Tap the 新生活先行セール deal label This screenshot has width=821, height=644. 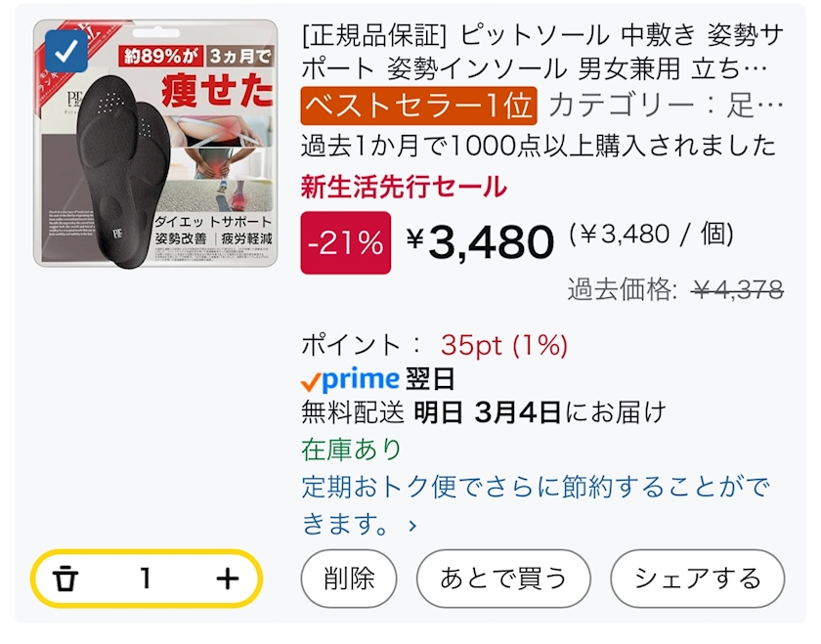click(x=404, y=186)
